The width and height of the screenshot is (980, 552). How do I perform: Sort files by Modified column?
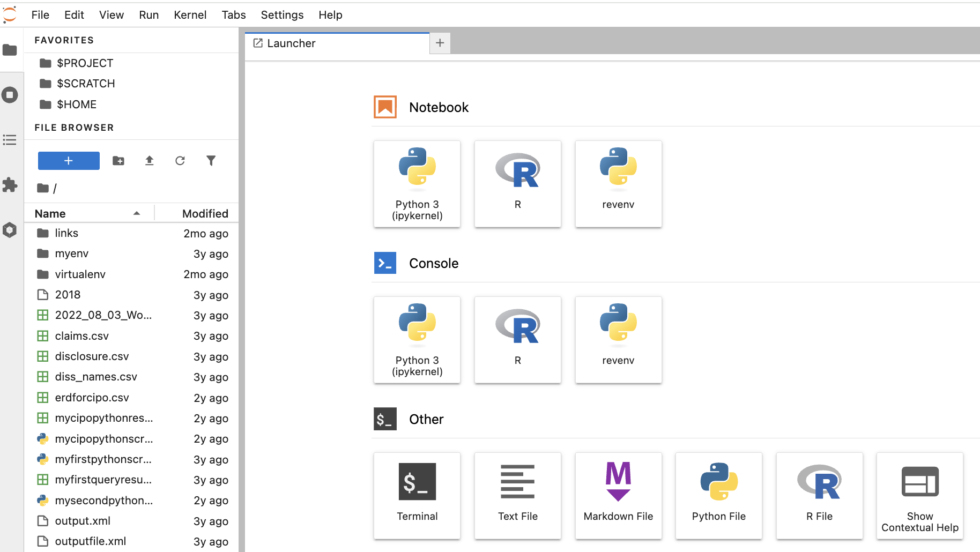[x=205, y=213]
